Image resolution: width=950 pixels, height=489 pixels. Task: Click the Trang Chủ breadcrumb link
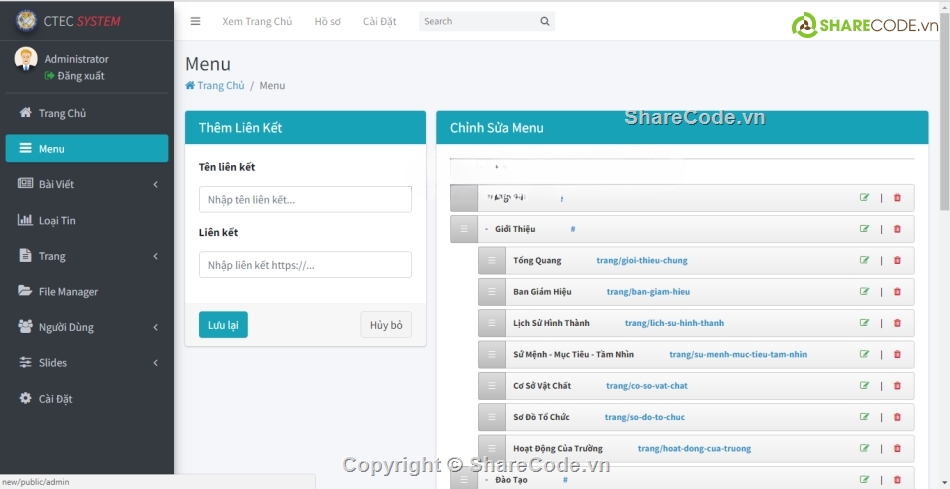(215, 85)
